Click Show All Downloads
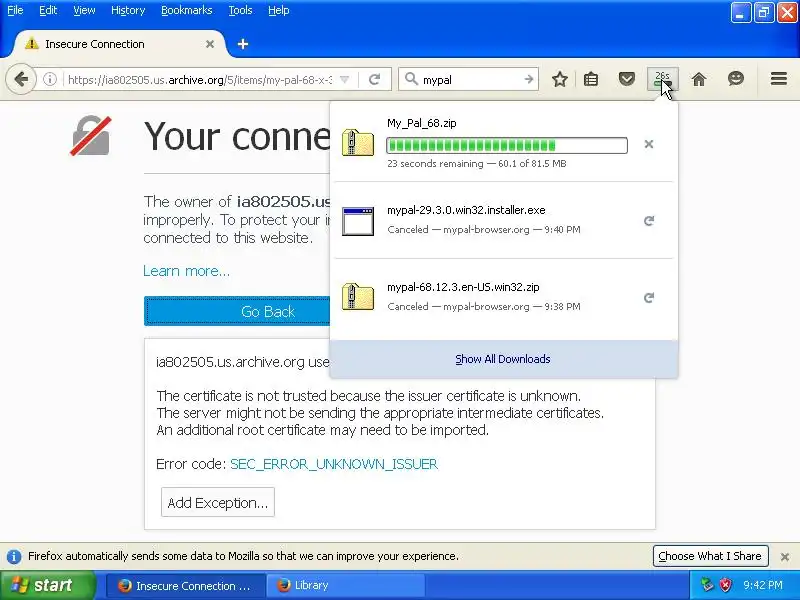 coord(503,359)
